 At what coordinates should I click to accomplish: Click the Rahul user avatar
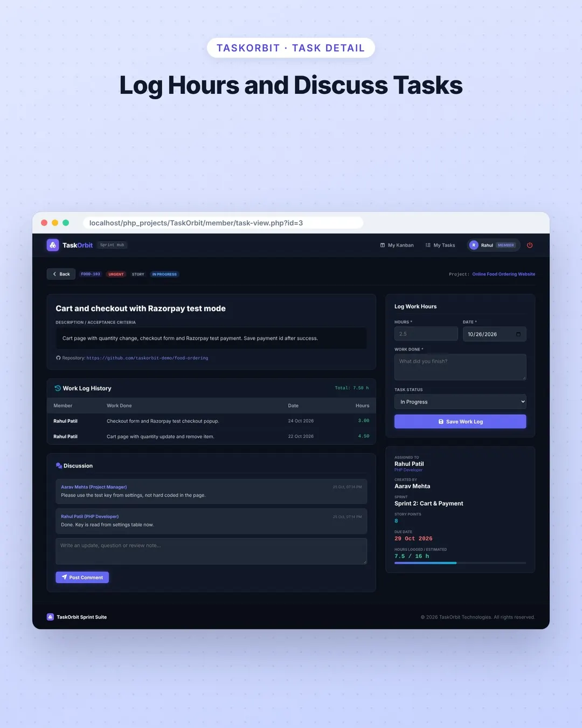(x=474, y=245)
